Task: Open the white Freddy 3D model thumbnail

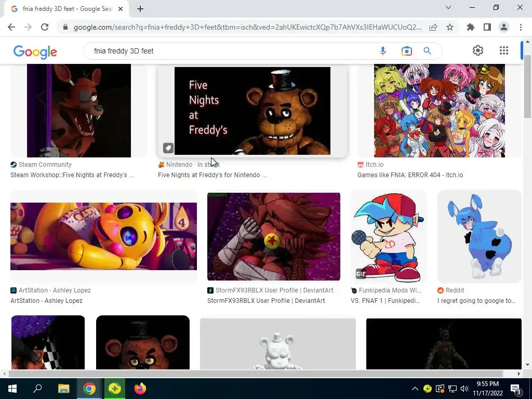Action: click(x=277, y=343)
